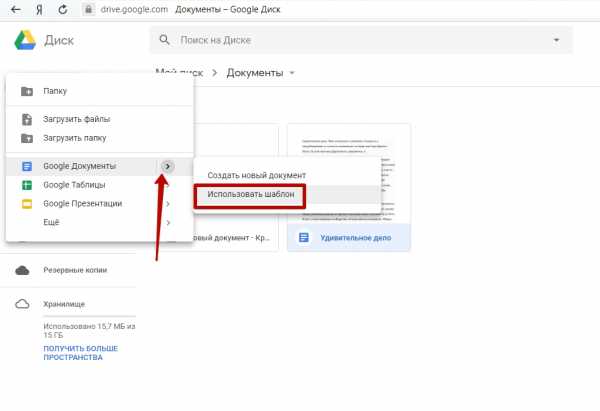The image size is (600, 411).
Task: Click the yellow Google Slides icon
Action: point(27,204)
